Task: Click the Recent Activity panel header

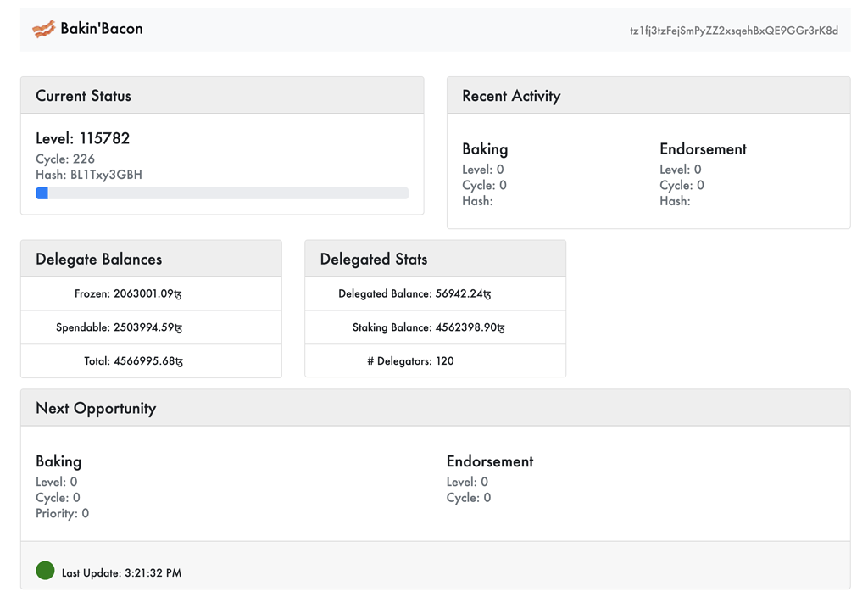Action: click(512, 96)
